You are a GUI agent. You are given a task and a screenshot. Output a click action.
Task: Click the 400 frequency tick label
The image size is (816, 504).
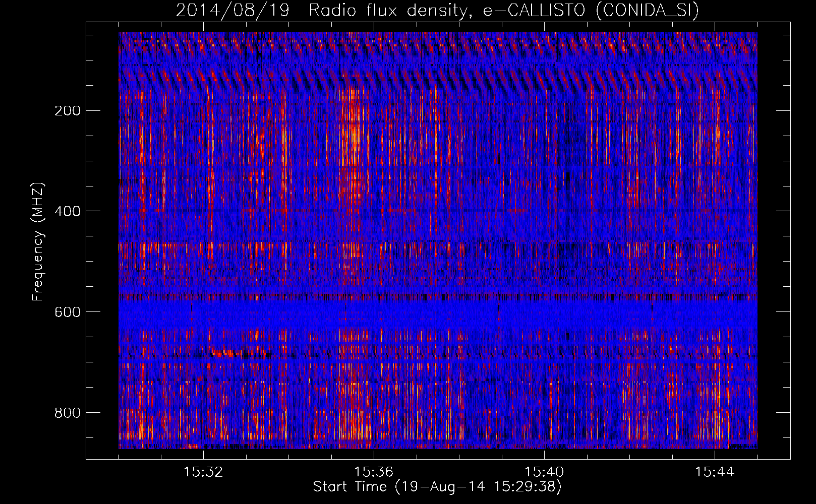67,211
